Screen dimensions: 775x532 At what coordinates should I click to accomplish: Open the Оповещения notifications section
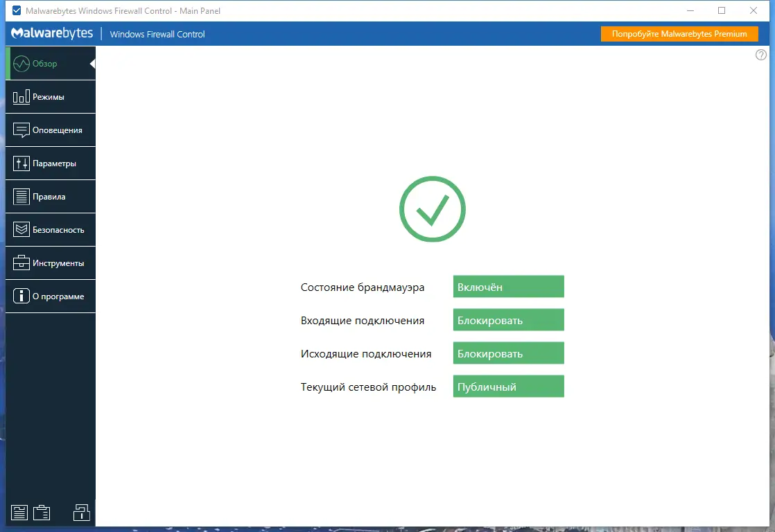pos(51,130)
